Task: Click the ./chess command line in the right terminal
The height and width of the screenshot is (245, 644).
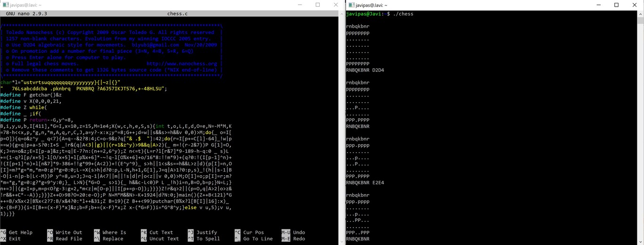Action: 403,14
